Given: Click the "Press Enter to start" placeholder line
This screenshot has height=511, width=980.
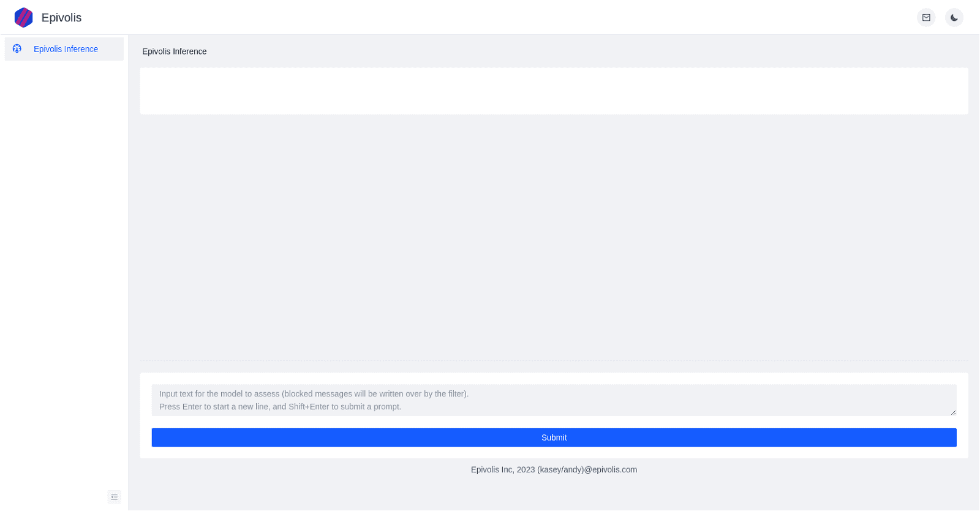Looking at the screenshot, I should 280,407.
